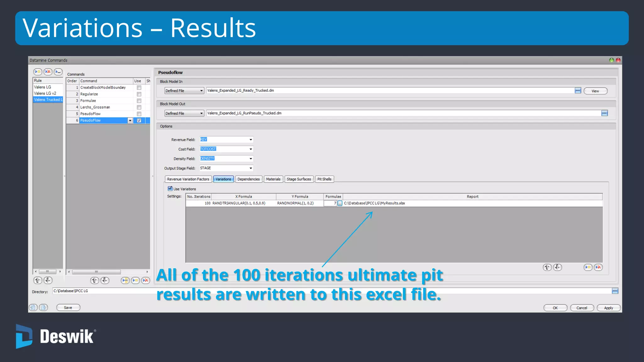Click the OK button

pos(555,308)
